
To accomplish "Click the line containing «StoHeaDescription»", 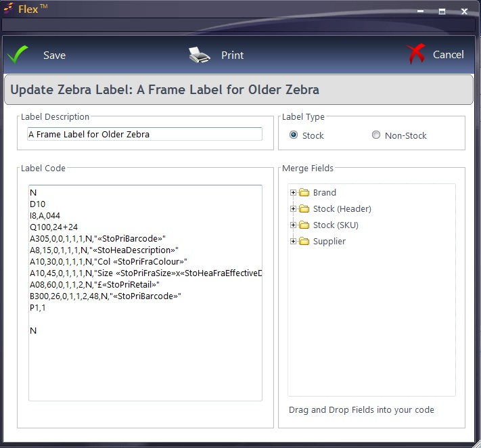I will click(x=104, y=250).
